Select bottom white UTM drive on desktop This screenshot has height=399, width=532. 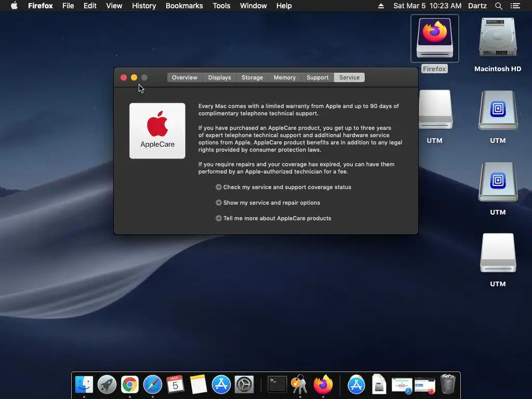[x=498, y=253]
